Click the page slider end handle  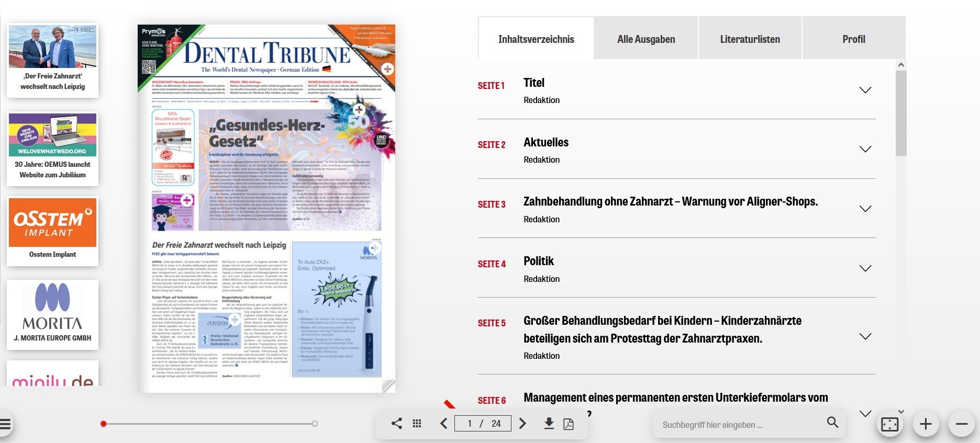click(x=315, y=424)
